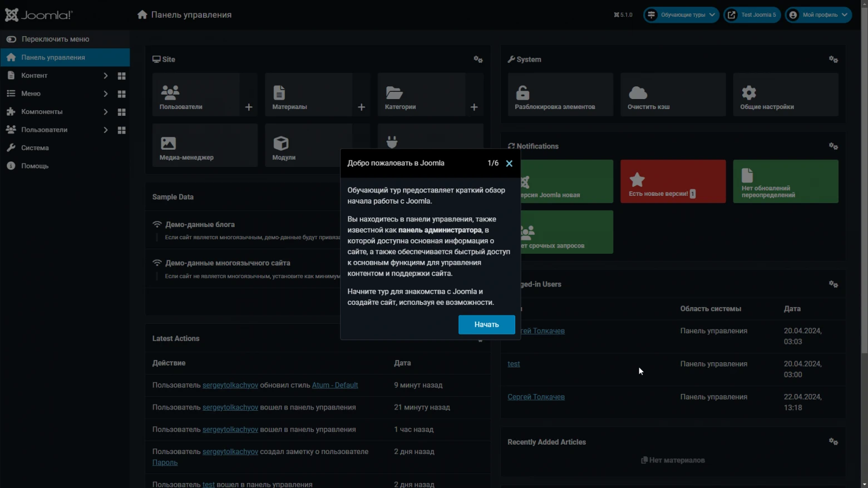The image size is (868, 488).
Task: Open Test Joomla 5 site link
Action: coord(752,15)
